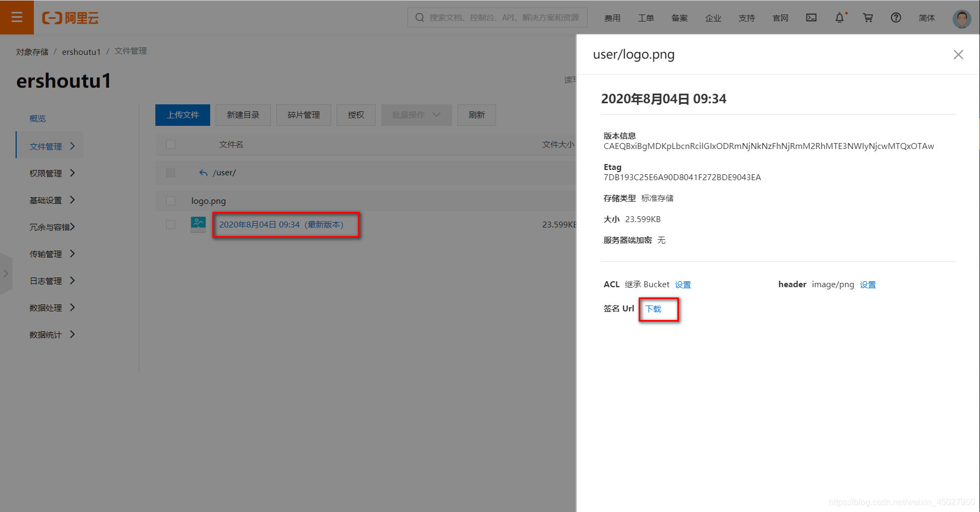Click 设置 next to ACL 继承 Bucket
This screenshot has height=512, width=980.
[683, 285]
